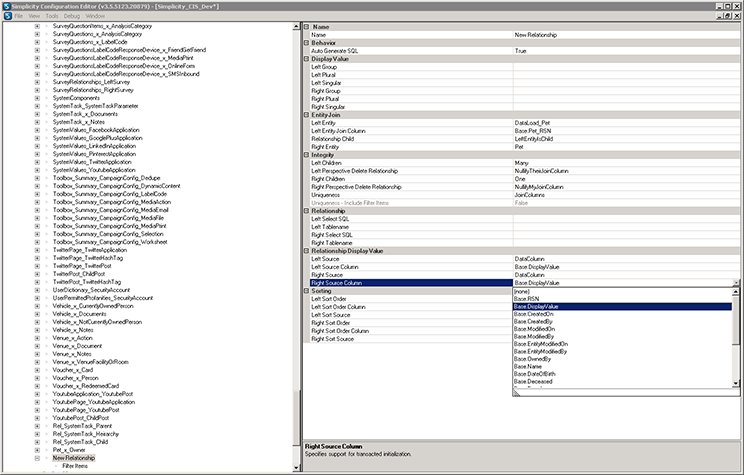This screenshot has width=744, height=475.
Task: Choose Base.RSN in the dropdown list
Action: (622, 299)
